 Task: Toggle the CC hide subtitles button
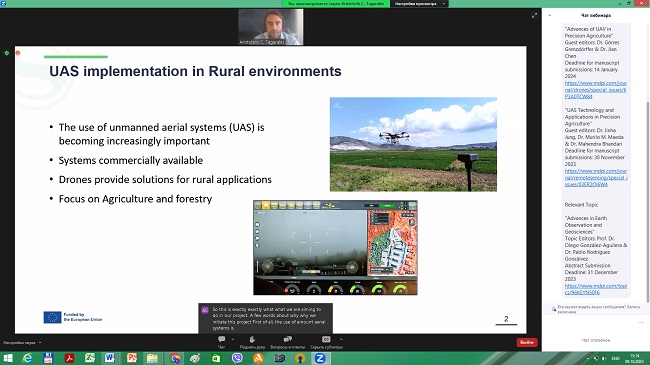pyautogui.click(x=326, y=342)
